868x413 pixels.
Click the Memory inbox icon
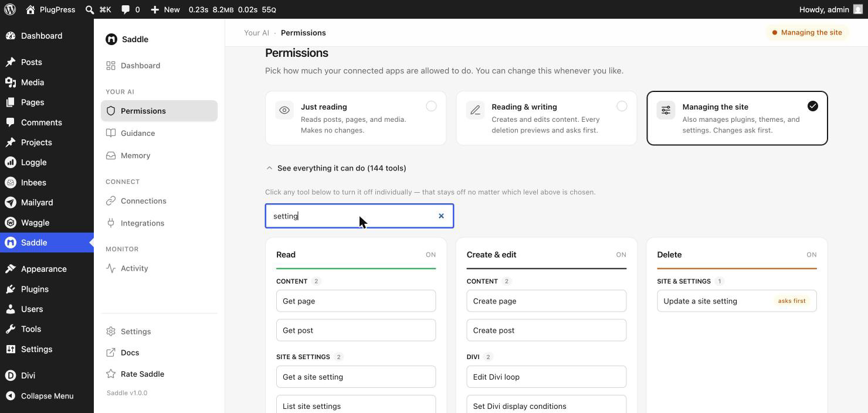pyautogui.click(x=111, y=155)
